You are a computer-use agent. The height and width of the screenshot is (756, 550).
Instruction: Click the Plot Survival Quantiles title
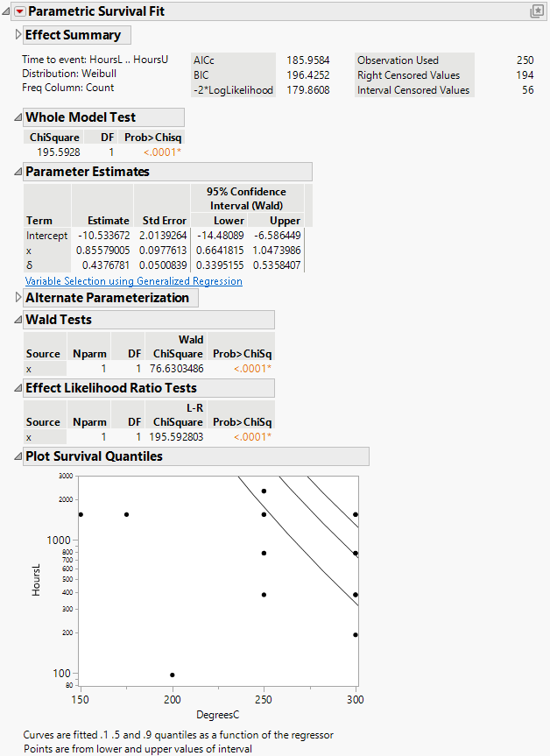(x=94, y=456)
